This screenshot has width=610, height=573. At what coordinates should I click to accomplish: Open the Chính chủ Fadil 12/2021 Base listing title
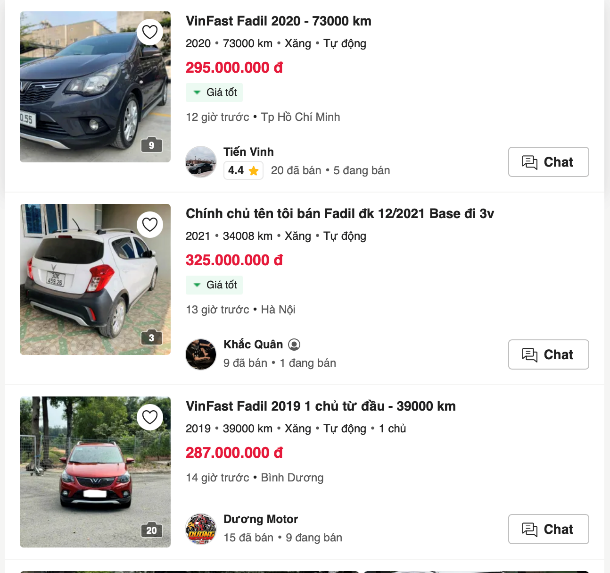[340, 214]
